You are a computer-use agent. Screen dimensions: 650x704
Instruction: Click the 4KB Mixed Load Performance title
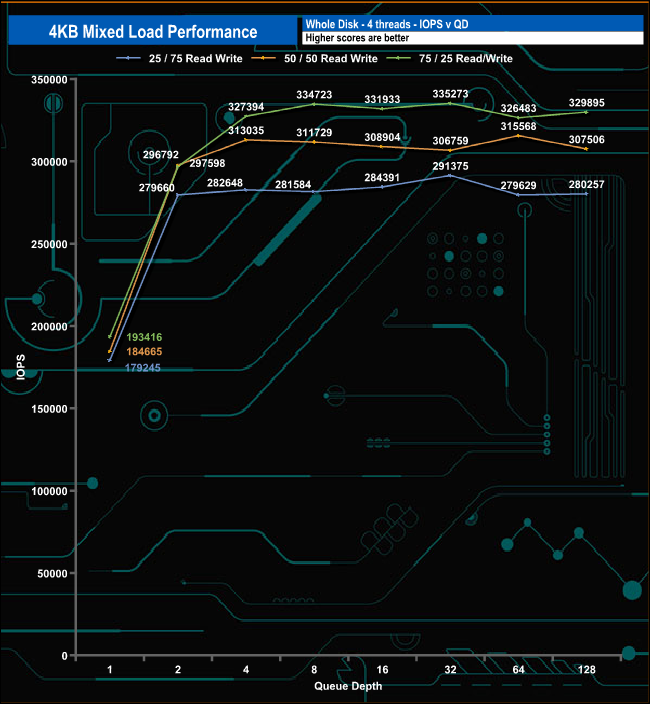[153, 32]
